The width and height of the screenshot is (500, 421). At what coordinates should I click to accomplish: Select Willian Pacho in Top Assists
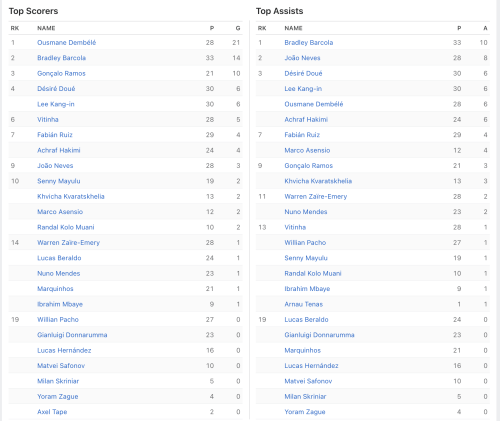(x=305, y=243)
